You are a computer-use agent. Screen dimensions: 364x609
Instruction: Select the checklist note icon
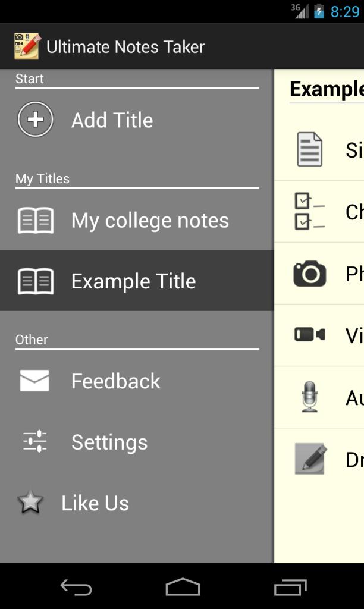(x=309, y=211)
